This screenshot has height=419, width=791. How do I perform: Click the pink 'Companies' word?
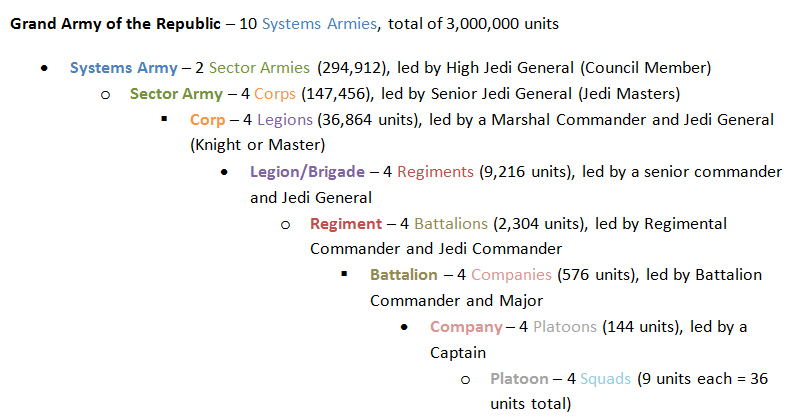[512, 275]
